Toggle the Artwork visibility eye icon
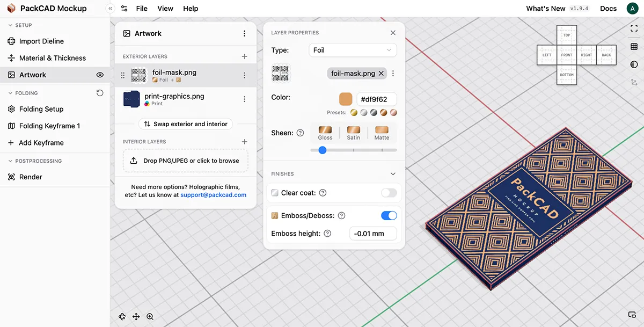The image size is (644, 327). [x=100, y=75]
